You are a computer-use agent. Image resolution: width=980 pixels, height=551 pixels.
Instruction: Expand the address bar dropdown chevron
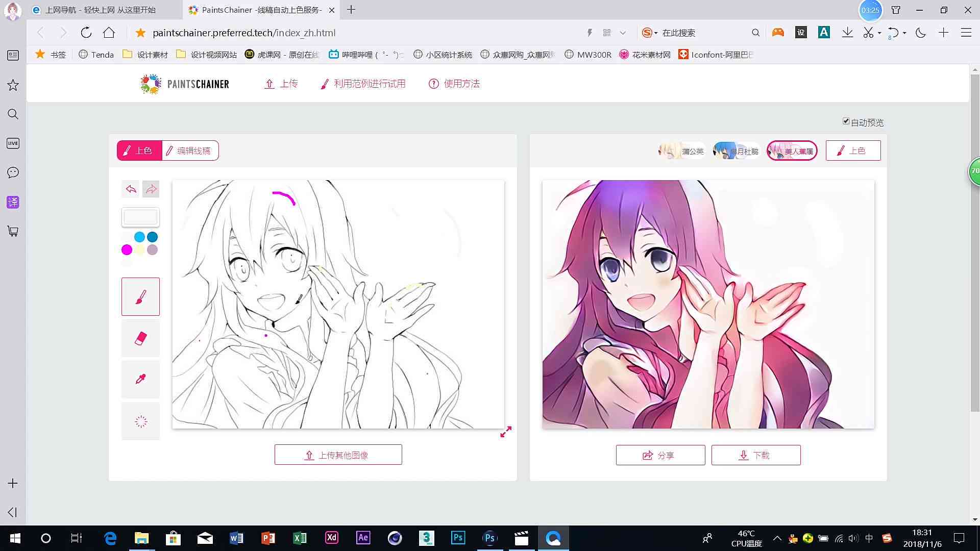pos(623,33)
